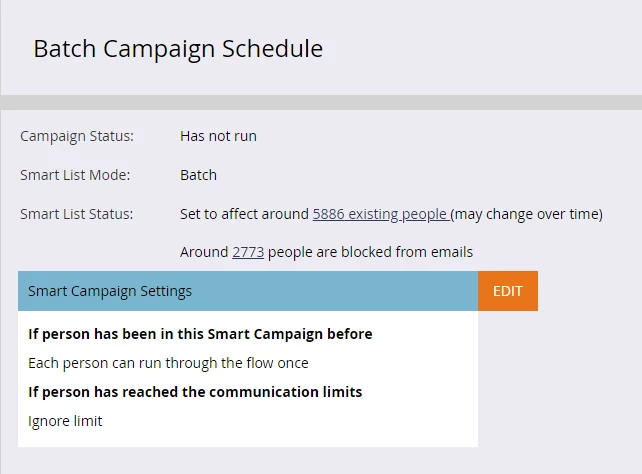Click the 'Set to affect around' text
The height and width of the screenshot is (474, 642).
point(244,214)
